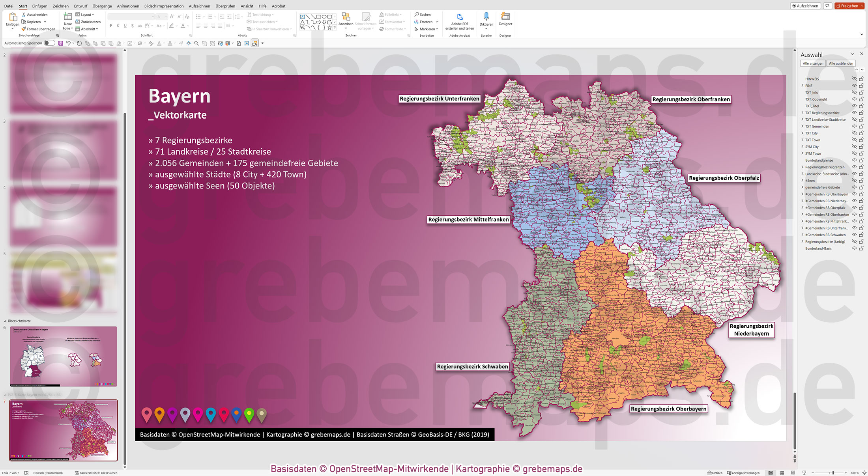The width and height of the screenshot is (868, 476).
Task: Turn on Automatisches Speichern toggle
Action: point(49,43)
